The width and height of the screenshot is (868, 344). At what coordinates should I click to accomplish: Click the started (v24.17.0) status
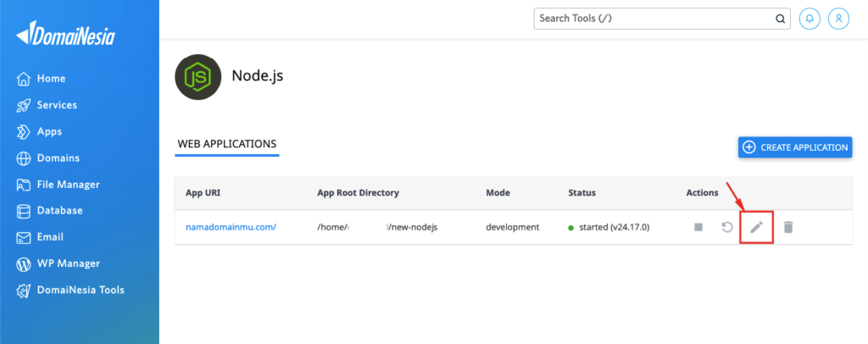pos(609,227)
